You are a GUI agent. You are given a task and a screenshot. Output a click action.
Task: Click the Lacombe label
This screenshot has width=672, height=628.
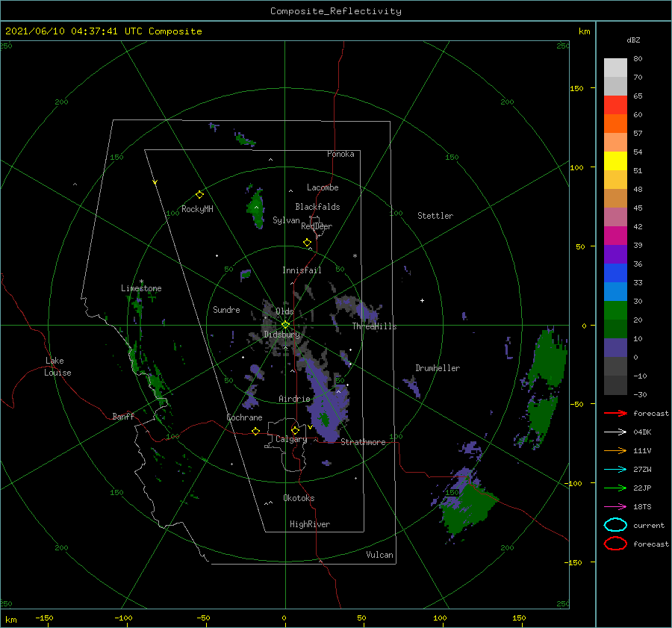tap(323, 187)
